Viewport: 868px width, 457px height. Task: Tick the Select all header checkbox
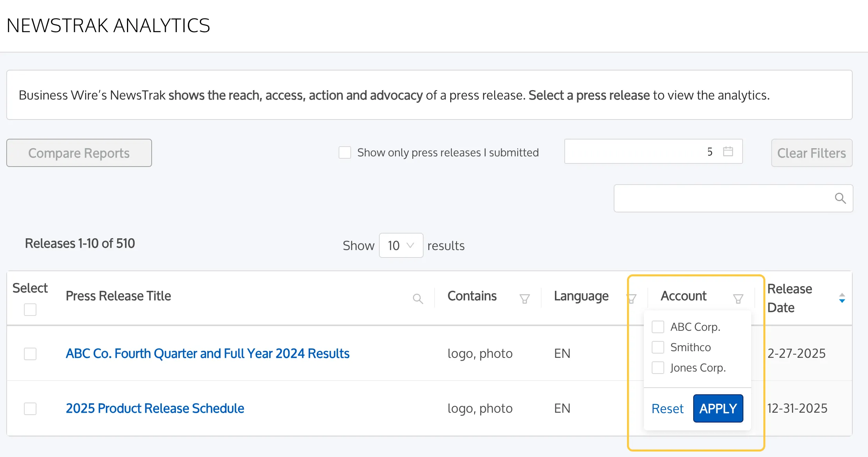30,310
